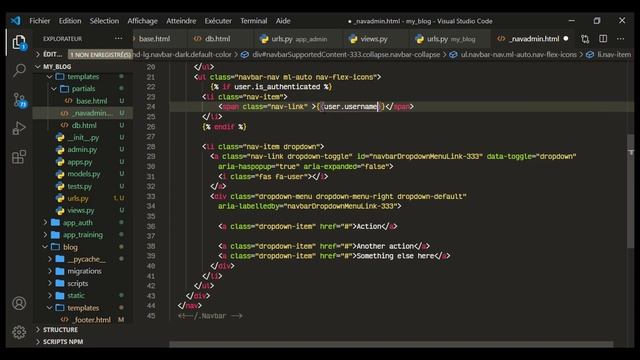This screenshot has width=640, height=360.
Task: Collapse the blog folder
Action: (x=45, y=247)
